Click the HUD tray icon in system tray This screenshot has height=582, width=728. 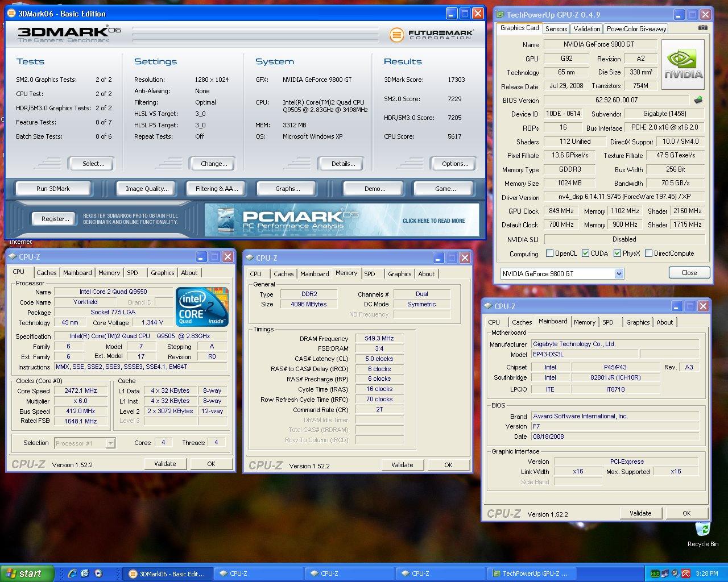tap(655, 573)
